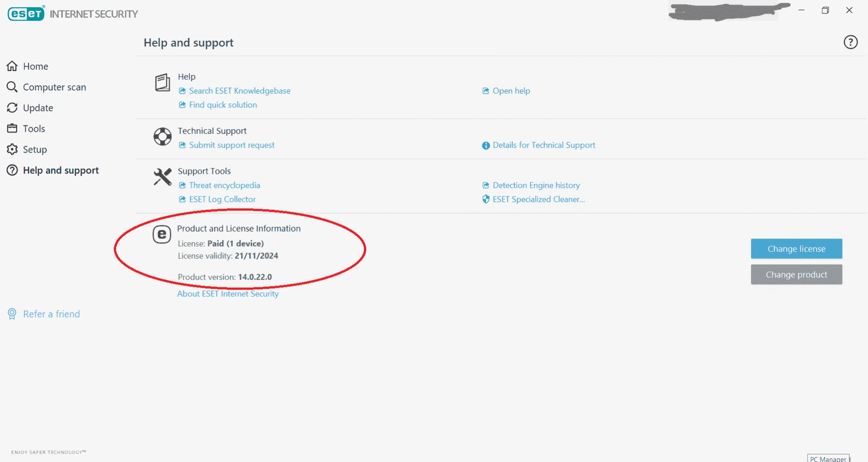Image resolution: width=868 pixels, height=462 pixels.
Task: Open About ESET Internet Security link
Action: click(x=228, y=294)
